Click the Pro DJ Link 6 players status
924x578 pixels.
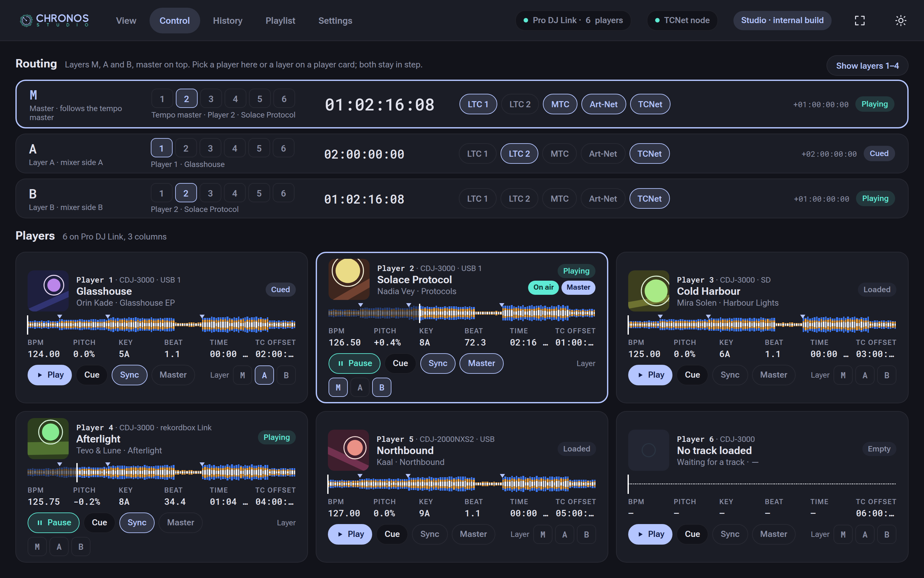click(x=573, y=21)
